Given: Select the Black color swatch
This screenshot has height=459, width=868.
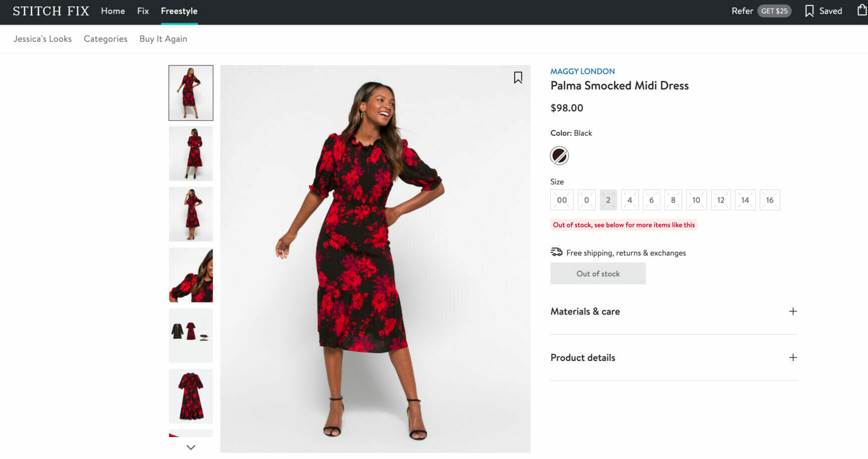Looking at the screenshot, I should click(x=559, y=156).
